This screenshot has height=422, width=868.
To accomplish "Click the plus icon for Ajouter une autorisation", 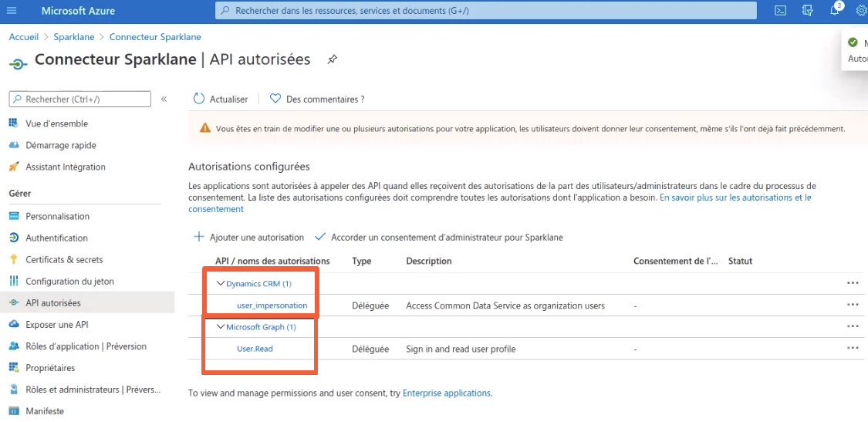I will pyautogui.click(x=198, y=237).
